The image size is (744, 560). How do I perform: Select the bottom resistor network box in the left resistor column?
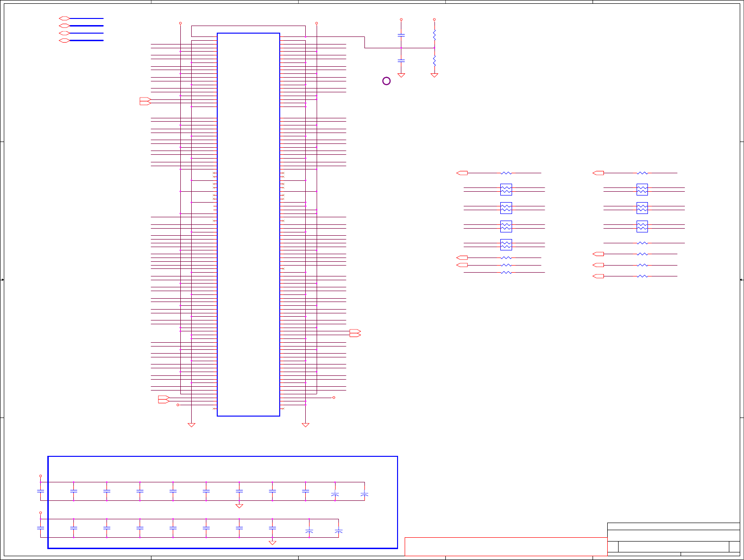coord(506,245)
